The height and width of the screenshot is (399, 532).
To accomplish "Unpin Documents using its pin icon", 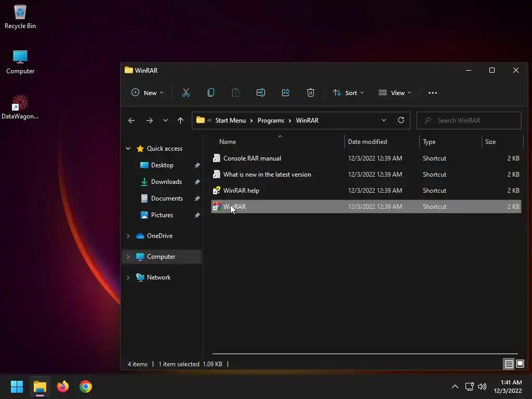I will 197,198.
